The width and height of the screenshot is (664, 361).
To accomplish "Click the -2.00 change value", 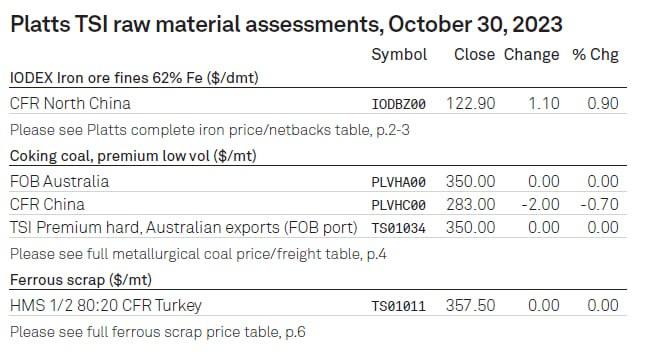I will coord(540,205).
